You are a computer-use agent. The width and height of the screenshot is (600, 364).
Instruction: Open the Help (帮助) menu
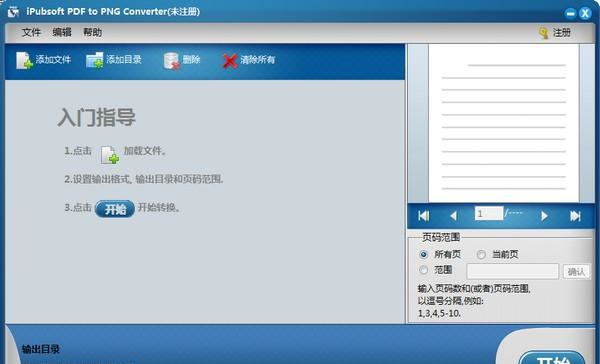click(x=93, y=32)
